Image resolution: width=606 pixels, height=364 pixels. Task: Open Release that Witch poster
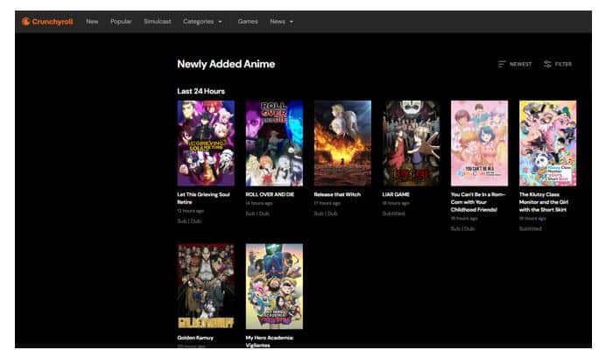point(342,143)
